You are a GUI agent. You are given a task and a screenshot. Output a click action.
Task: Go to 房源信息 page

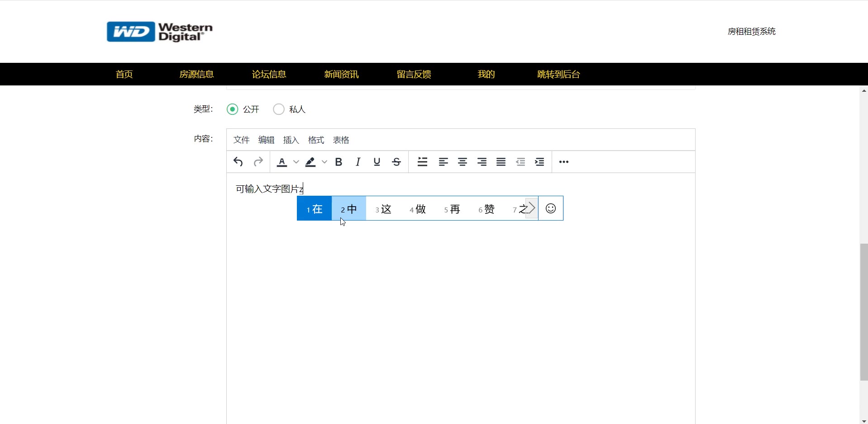point(196,74)
